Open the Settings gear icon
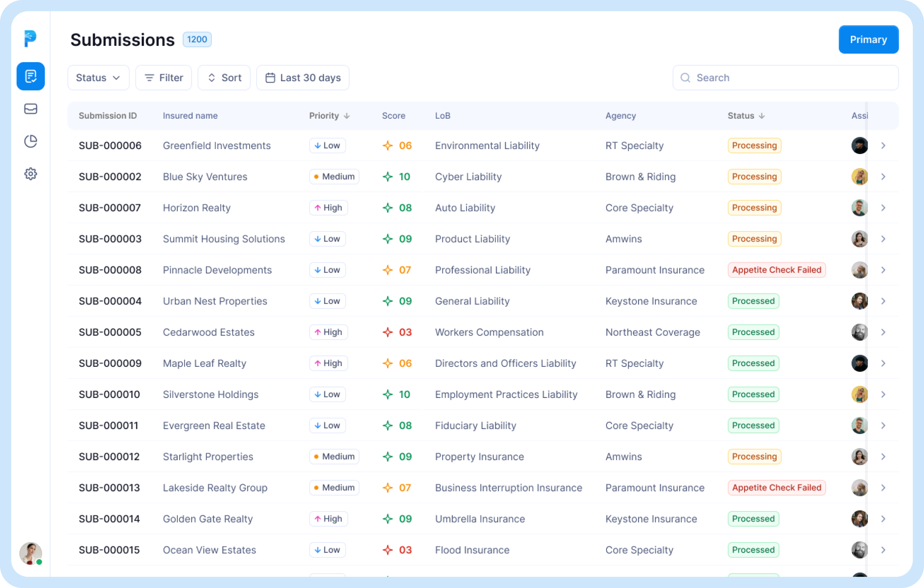 31,174
